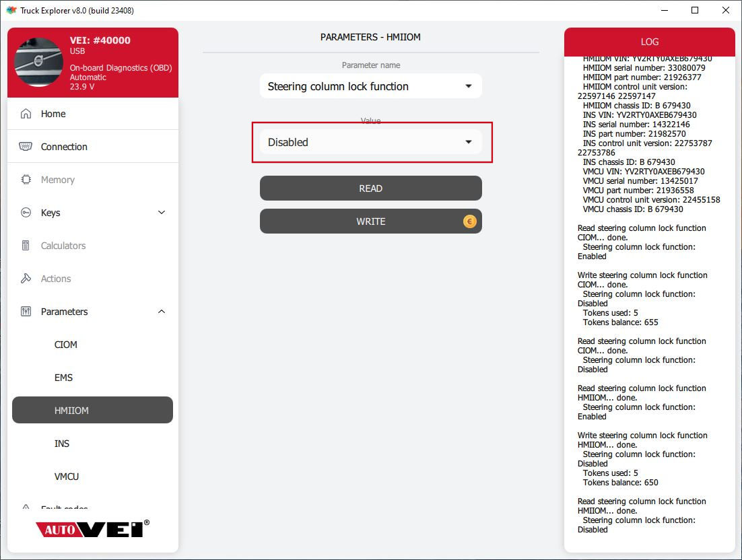Viewport: 742px width, 560px height.
Task: Click log line Tokens balance: 650
Action: click(x=620, y=483)
